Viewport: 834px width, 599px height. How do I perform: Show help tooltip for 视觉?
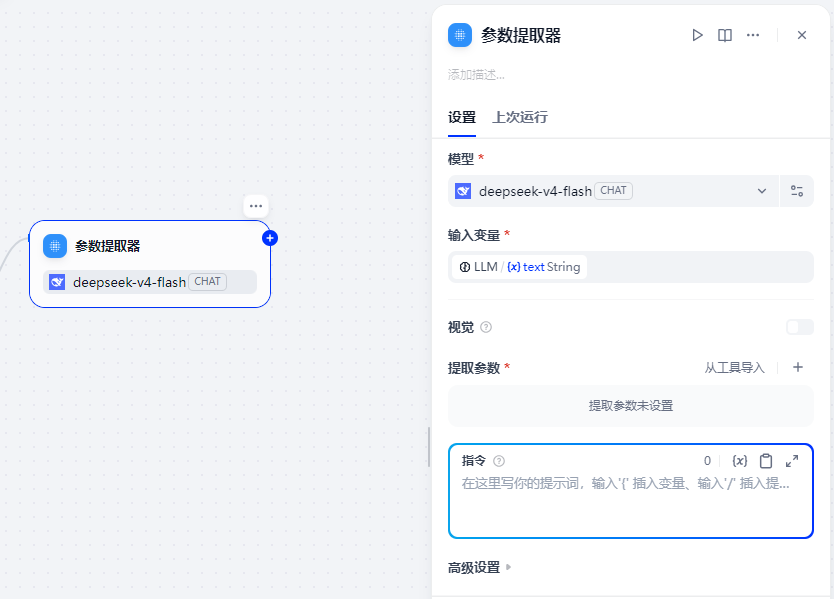[x=486, y=327]
